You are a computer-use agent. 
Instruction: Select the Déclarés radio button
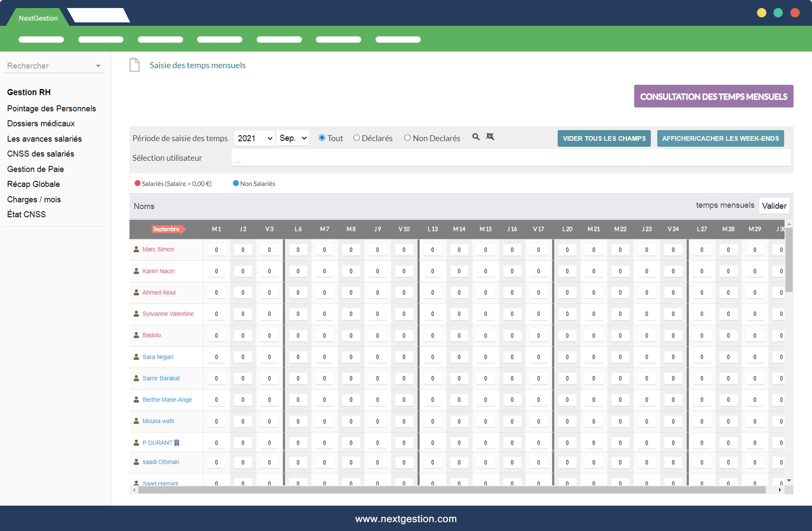[357, 138]
